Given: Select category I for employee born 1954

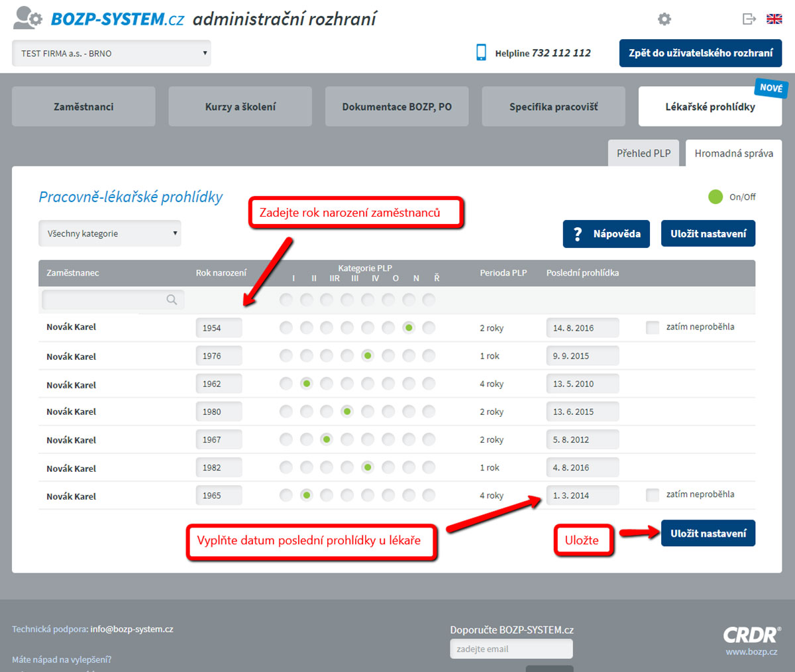Looking at the screenshot, I should click(x=286, y=327).
